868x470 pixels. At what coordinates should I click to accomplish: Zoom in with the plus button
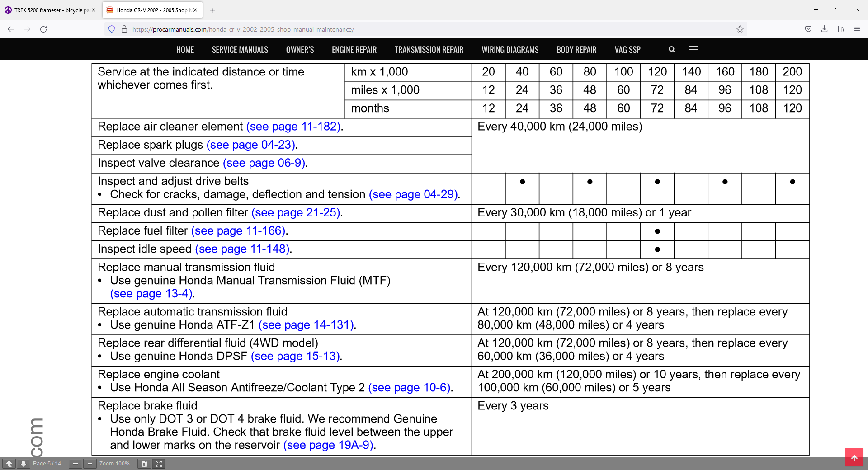[x=90, y=463]
